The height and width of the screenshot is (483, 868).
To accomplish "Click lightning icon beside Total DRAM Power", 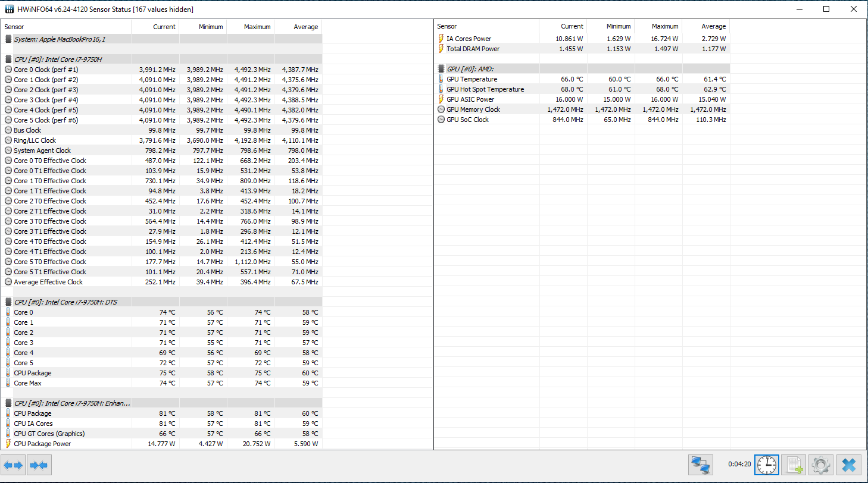I will (441, 49).
